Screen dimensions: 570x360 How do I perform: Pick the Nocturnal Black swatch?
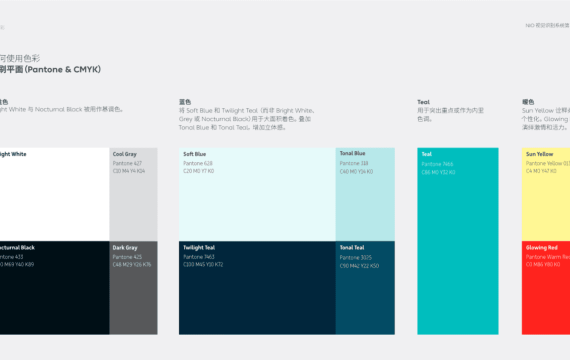[x=55, y=288]
